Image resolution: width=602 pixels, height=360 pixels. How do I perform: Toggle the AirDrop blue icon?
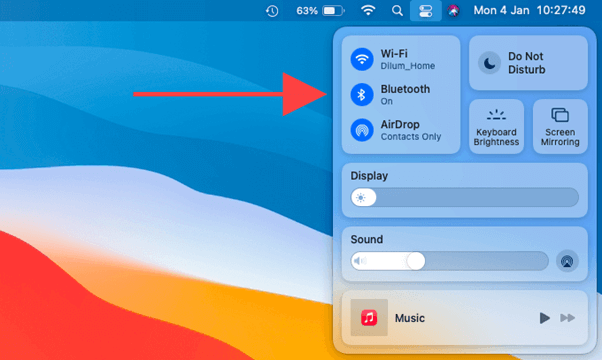pyautogui.click(x=362, y=130)
